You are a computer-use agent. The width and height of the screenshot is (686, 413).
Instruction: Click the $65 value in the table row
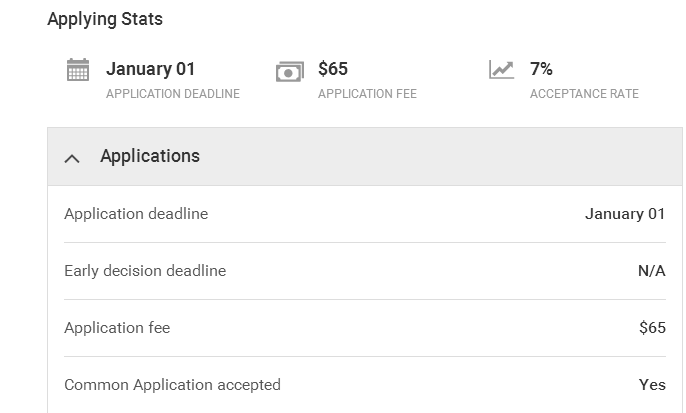(x=652, y=328)
